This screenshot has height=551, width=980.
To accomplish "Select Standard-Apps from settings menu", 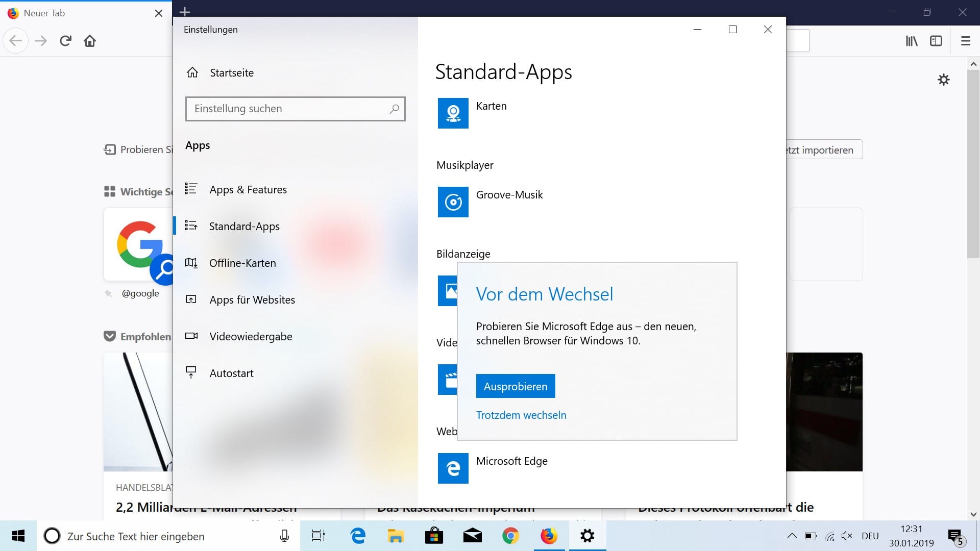I will coord(244,226).
